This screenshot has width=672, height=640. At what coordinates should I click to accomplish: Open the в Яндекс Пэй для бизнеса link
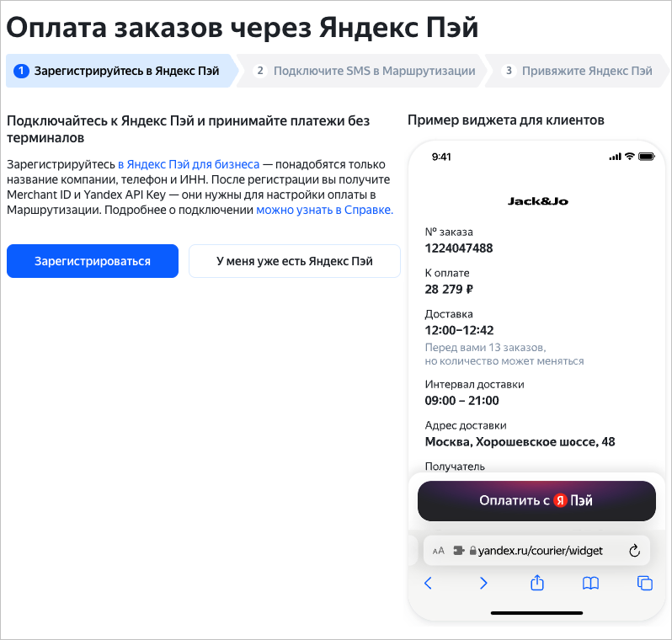click(189, 164)
